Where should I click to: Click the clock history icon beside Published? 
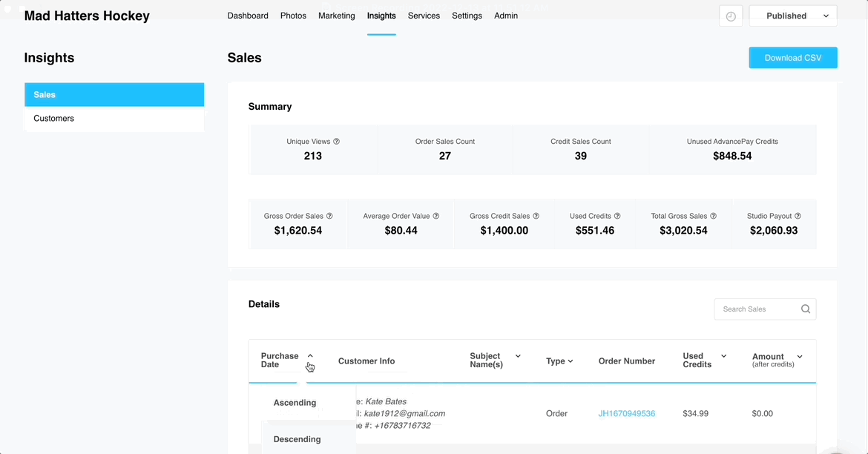tap(731, 16)
